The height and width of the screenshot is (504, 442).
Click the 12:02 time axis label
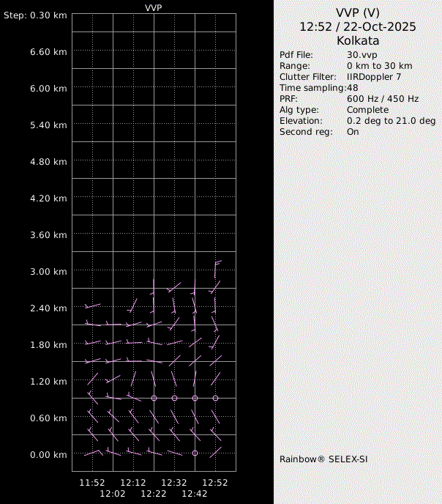(113, 494)
